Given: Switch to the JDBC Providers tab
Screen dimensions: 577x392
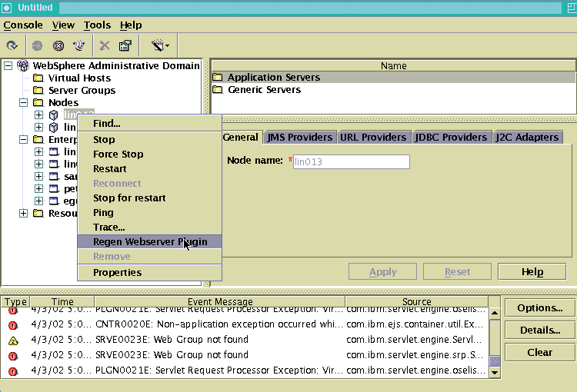Looking at the screenshot, I should click(451, 137).
